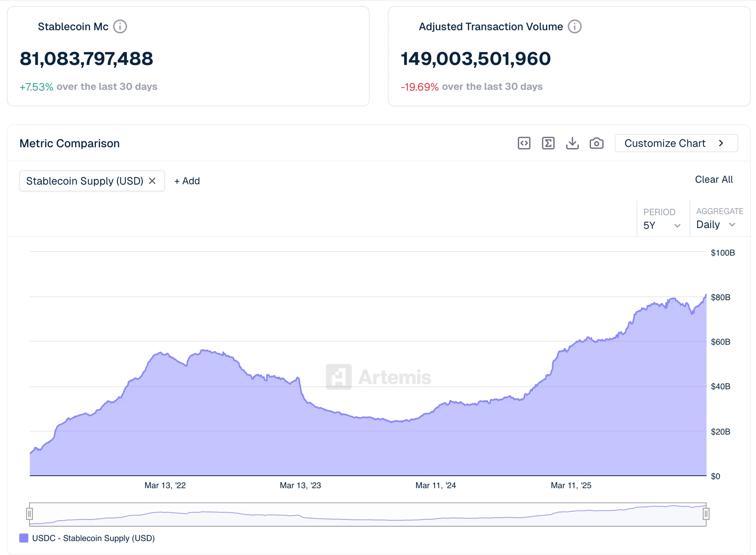The width and height of the screenshot is (756, 555).
Task: Click the Mar 13, '23 axis marker
Action: point(300,486)
